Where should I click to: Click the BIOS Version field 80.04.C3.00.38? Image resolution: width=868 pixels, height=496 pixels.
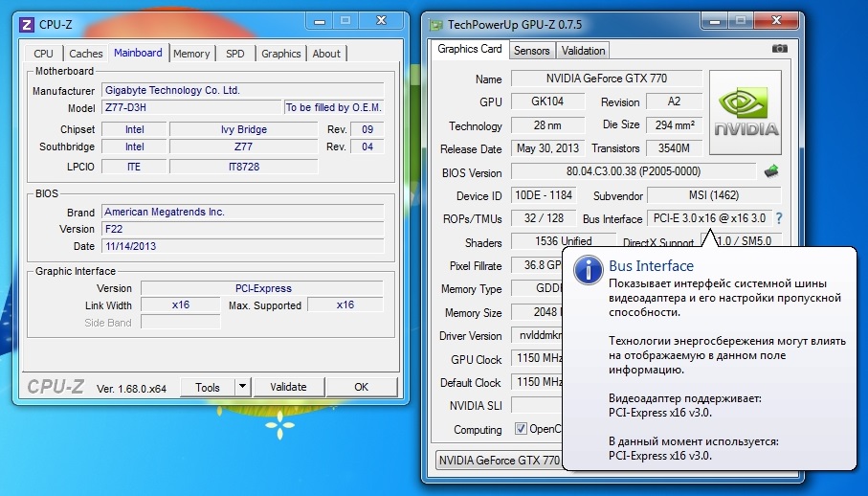click(x=634, y=171)
